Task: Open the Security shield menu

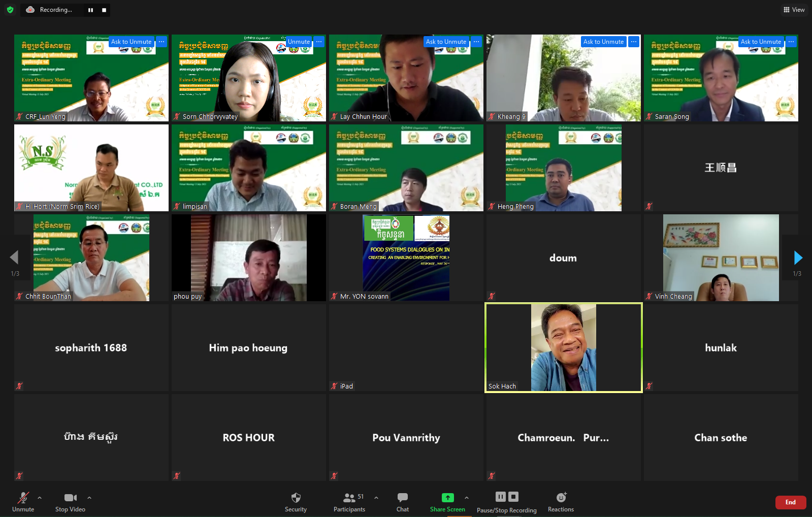Action: click(296, 502)
